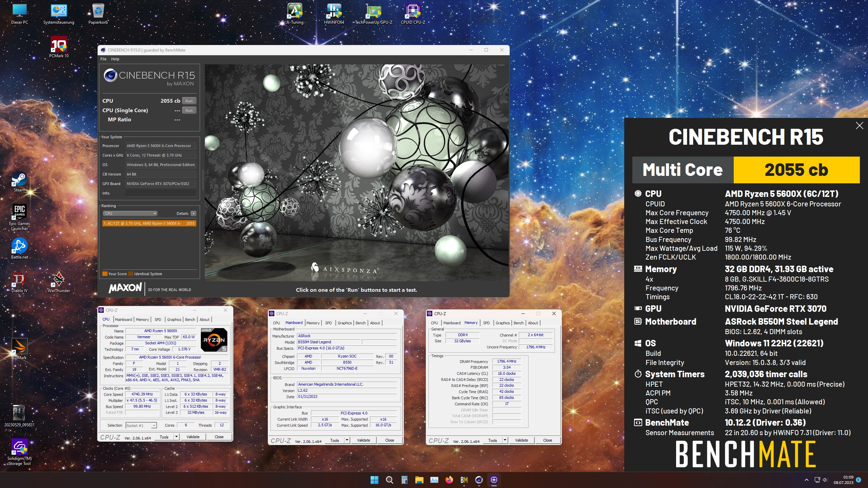
Task: Select the Battle.net desktop icon
Action: pyautogui.click(x=19, y=248)
